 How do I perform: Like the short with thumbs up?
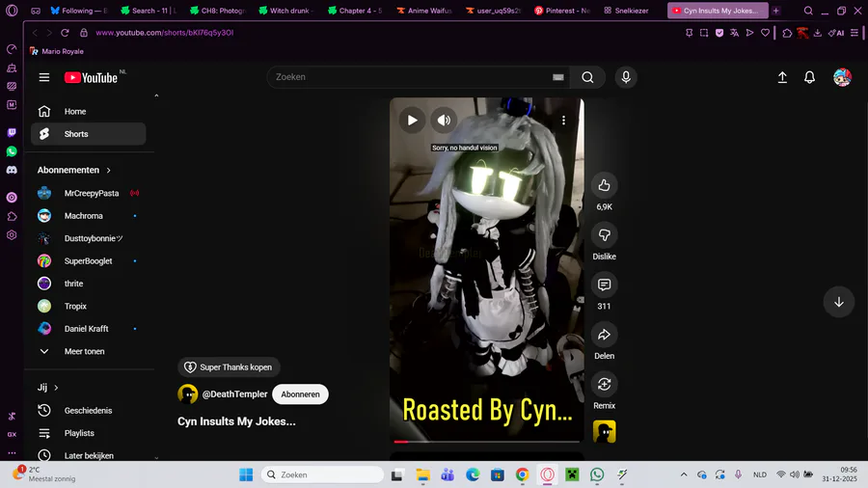(x=604, y=185)
